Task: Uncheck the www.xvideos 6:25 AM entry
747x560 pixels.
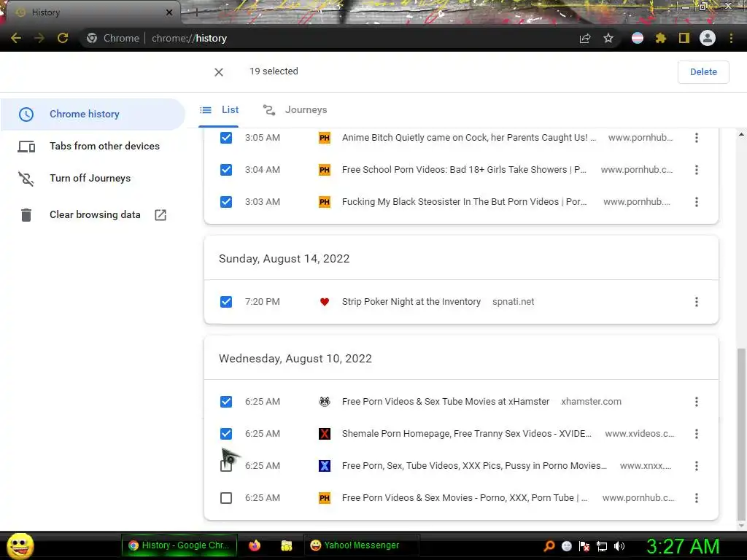Action: tap(226, 434)
